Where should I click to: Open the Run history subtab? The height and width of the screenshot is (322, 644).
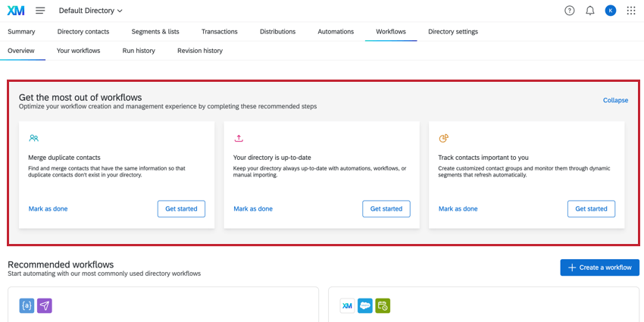pos(139,51)
